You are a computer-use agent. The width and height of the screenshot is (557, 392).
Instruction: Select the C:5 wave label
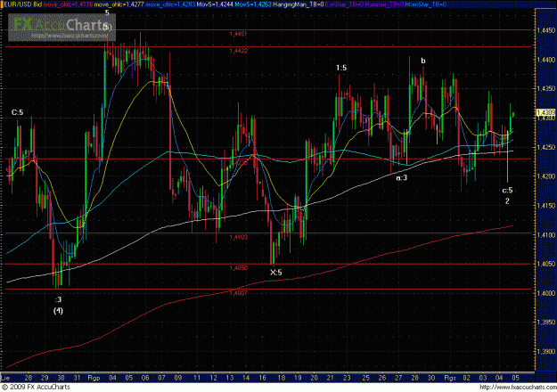tap(18, 112)
